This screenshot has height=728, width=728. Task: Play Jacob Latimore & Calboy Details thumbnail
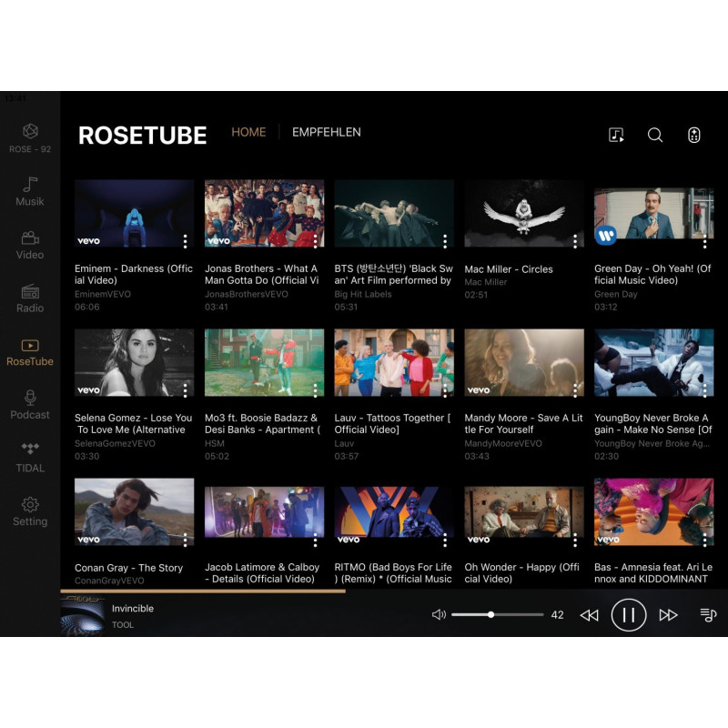264,511
